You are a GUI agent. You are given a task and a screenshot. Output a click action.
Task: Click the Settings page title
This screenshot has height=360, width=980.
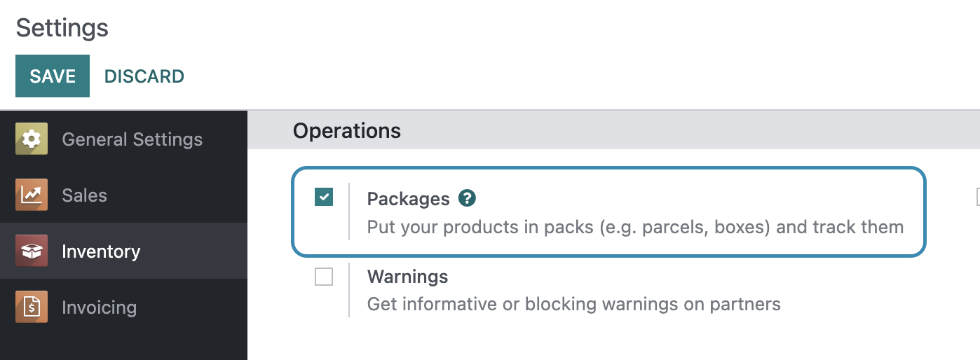pos(62,28)
